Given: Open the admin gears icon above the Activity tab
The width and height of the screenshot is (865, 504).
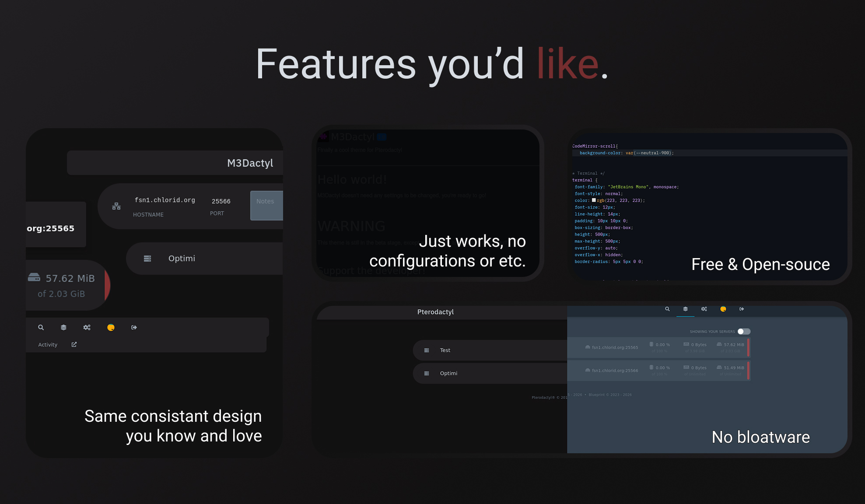Looking at the screenshot, I should [87, 327].
